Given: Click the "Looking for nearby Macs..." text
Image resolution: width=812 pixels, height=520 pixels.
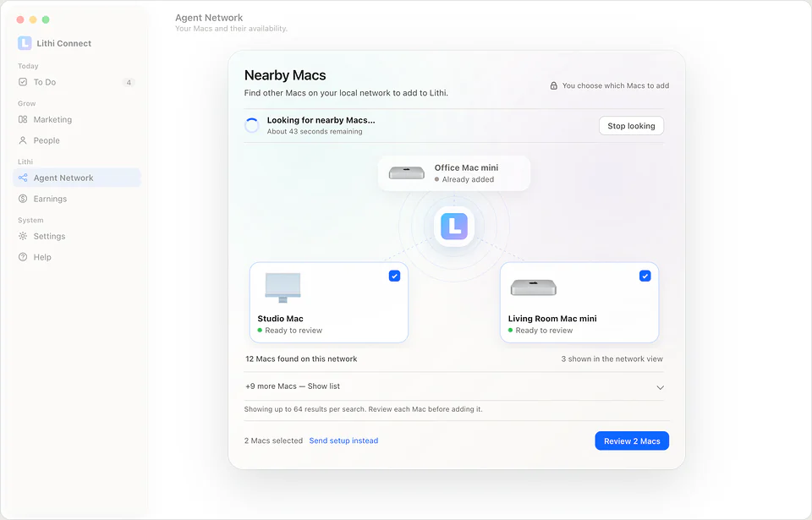Looking at the screenshot, I should tap(321, 120).
